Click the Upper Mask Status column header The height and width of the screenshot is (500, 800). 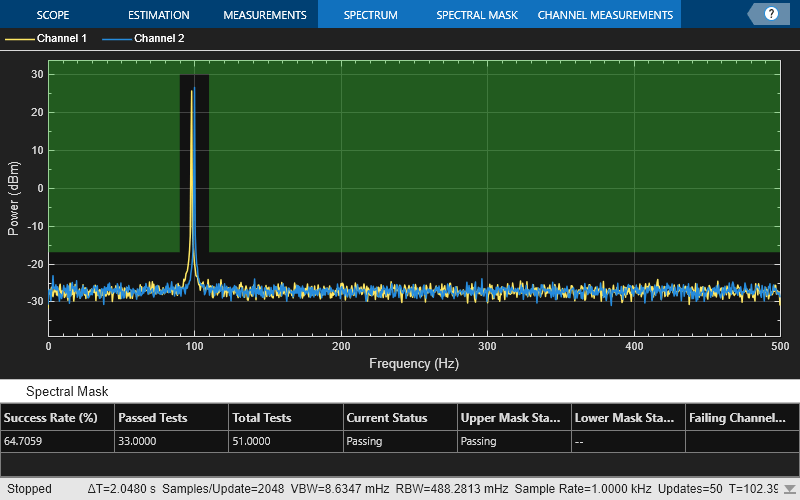coord(512,417)
